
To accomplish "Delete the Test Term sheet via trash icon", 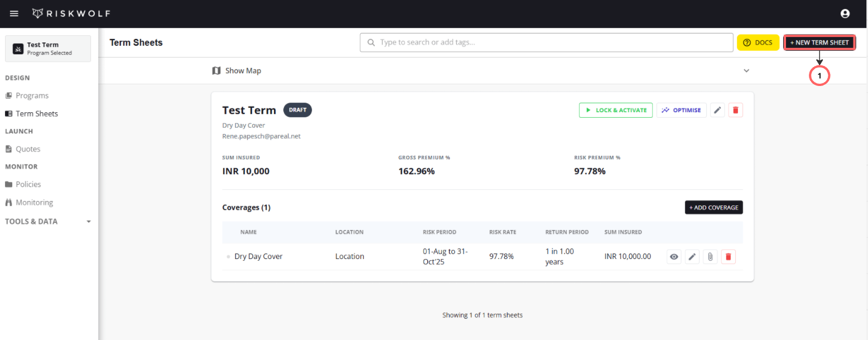I will coord(735,110).
